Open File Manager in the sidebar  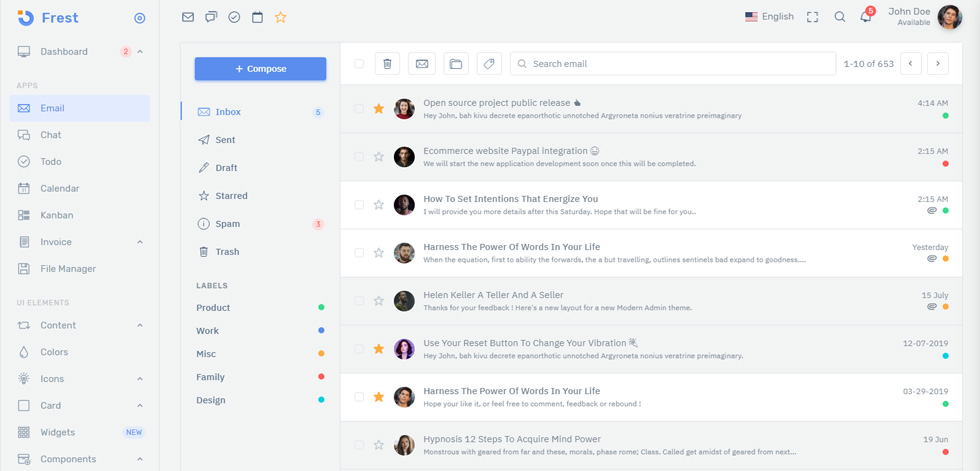pyautogui.click(x=80, y=269)
